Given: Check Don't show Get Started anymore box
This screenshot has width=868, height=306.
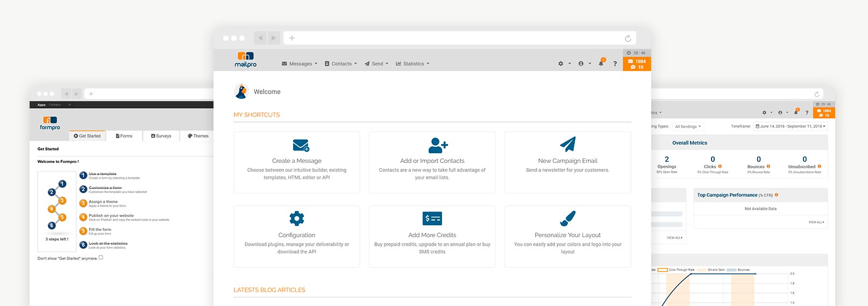Looking at the screenshot, I should tap(101, 258).
